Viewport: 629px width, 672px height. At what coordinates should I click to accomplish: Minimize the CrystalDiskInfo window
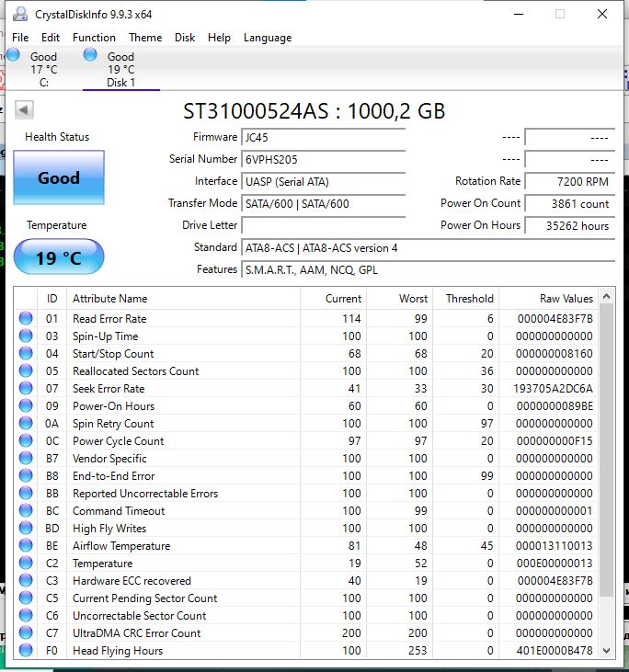[x=519, y=14]
